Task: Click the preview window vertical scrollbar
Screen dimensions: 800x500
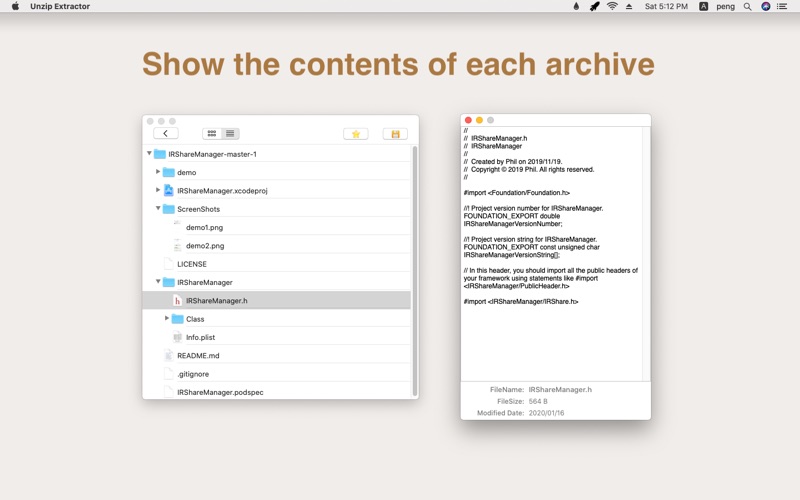Action: (x=646, y=254)
